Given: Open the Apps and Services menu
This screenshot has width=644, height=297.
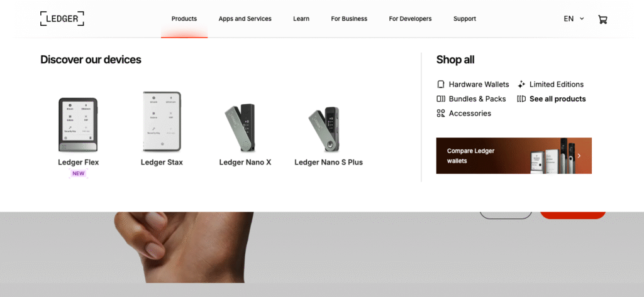Looking at the screenshot, I should [x=245, y=19].
